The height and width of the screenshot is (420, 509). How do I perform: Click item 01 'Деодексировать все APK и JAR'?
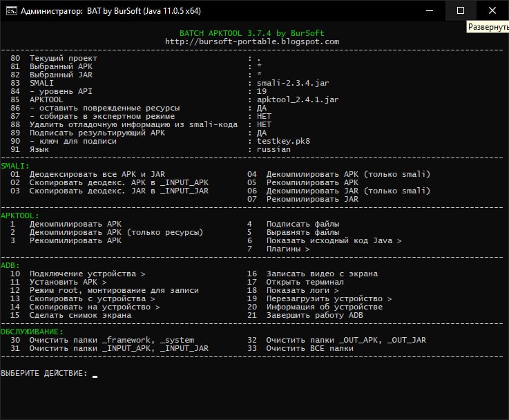point(88,174)
